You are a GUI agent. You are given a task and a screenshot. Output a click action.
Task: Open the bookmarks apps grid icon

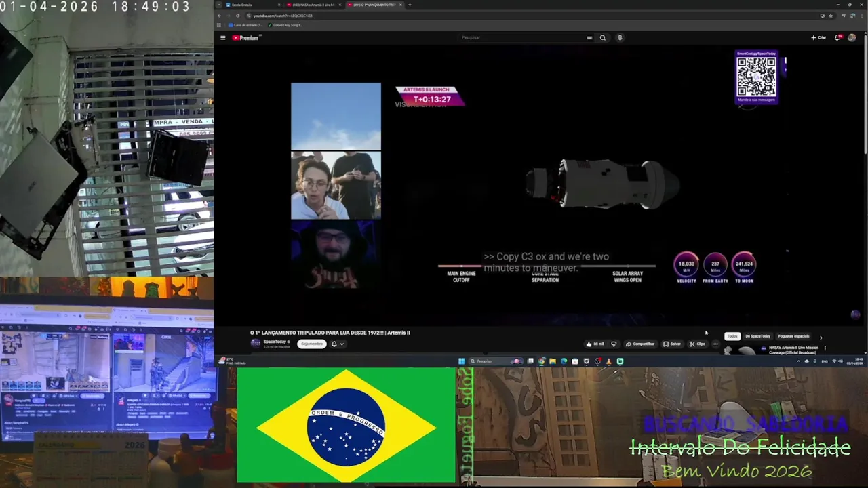(219, 25)
